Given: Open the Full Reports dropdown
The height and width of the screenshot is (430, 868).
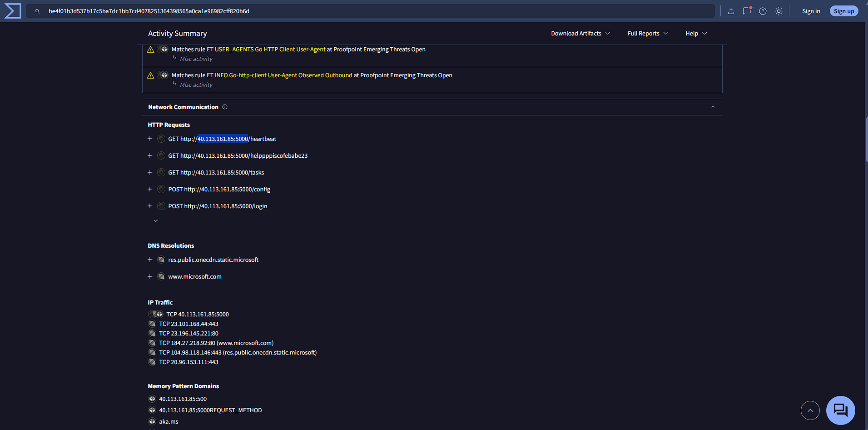Looking at the screenshot, I should (648, 33).
